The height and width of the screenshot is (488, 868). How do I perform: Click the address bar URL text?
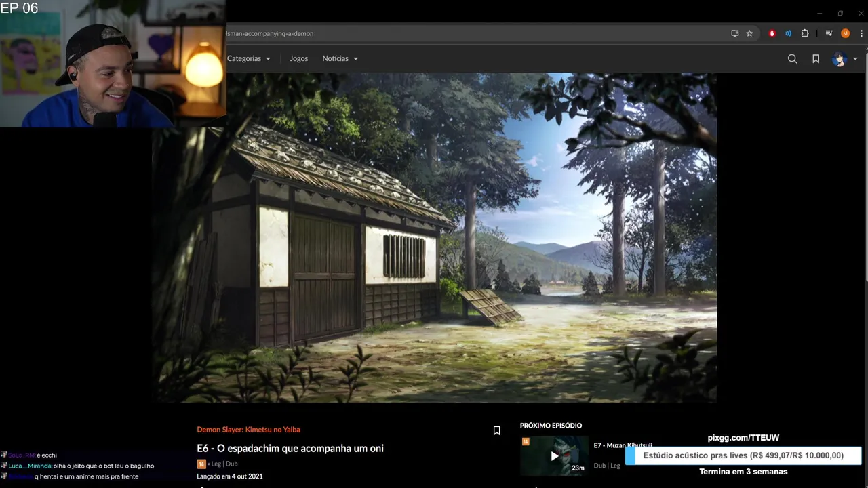[x=270, y=33]
